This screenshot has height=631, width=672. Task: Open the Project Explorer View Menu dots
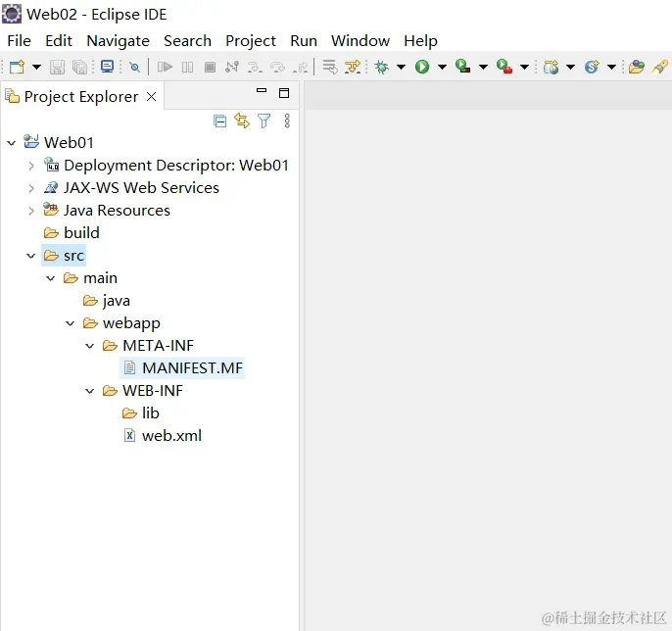click(287, 121)
